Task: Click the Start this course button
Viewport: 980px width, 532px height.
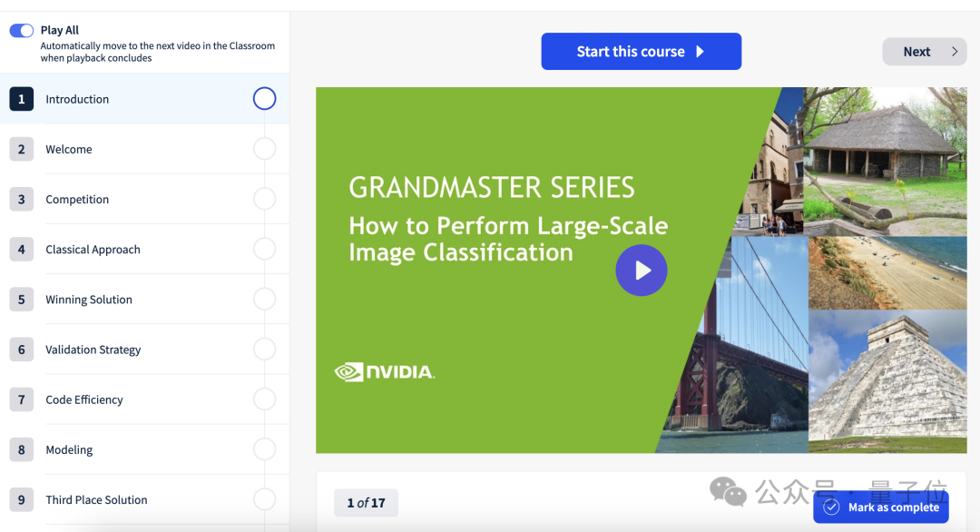Action: point(642,51)
